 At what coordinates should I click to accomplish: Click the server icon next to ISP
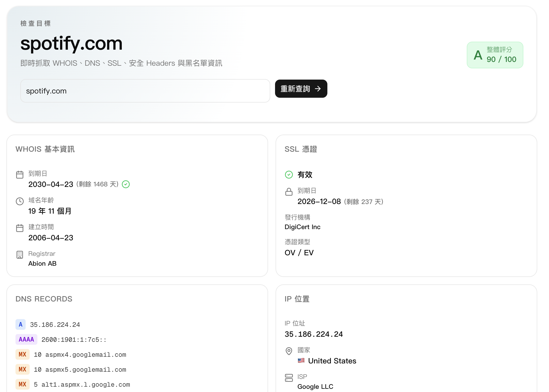(x=289, y=378)
